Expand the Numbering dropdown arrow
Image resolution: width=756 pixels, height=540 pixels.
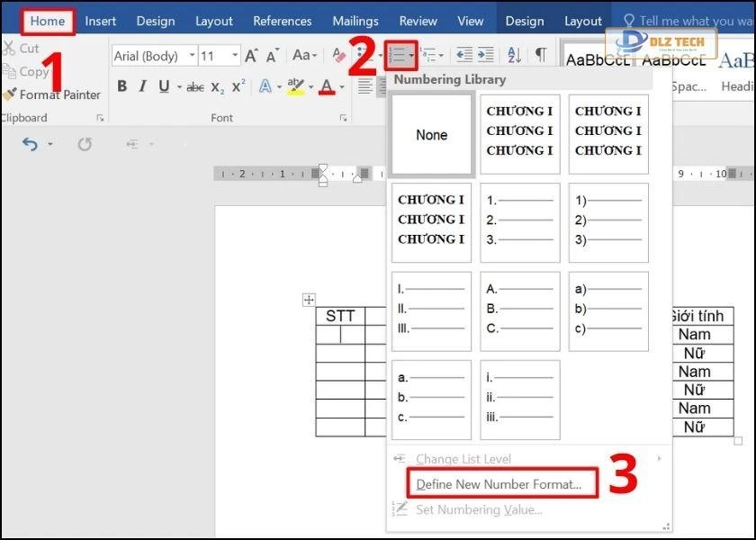coord(412,56)
